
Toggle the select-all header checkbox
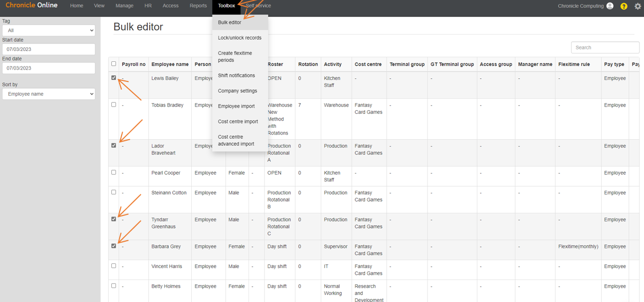click(114, 64)
